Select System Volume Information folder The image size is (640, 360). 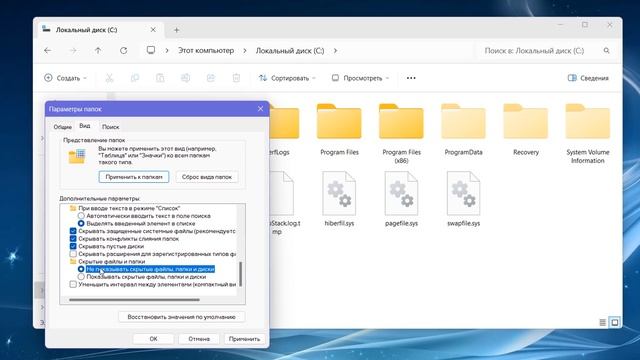click(588, 134)
